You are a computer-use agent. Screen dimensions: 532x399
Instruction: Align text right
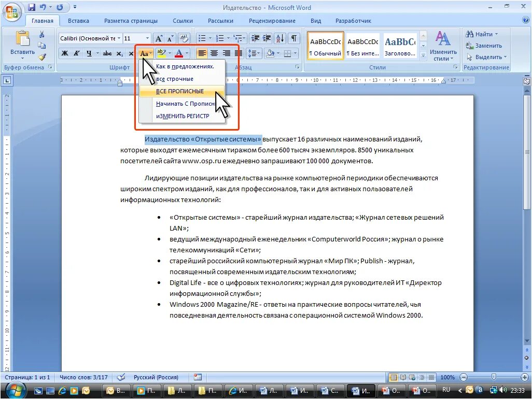(x=226, y=53)
